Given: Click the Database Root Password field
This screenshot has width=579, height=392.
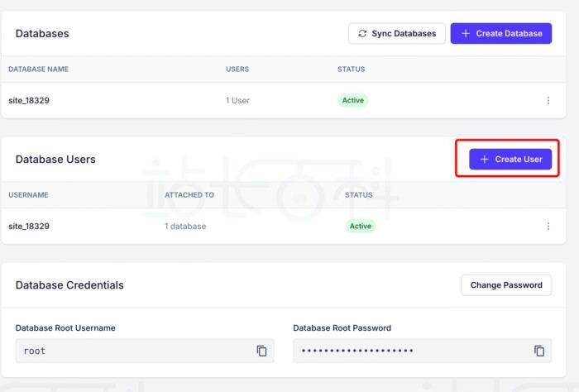Looking at the screenshot, I should [409, 351].
